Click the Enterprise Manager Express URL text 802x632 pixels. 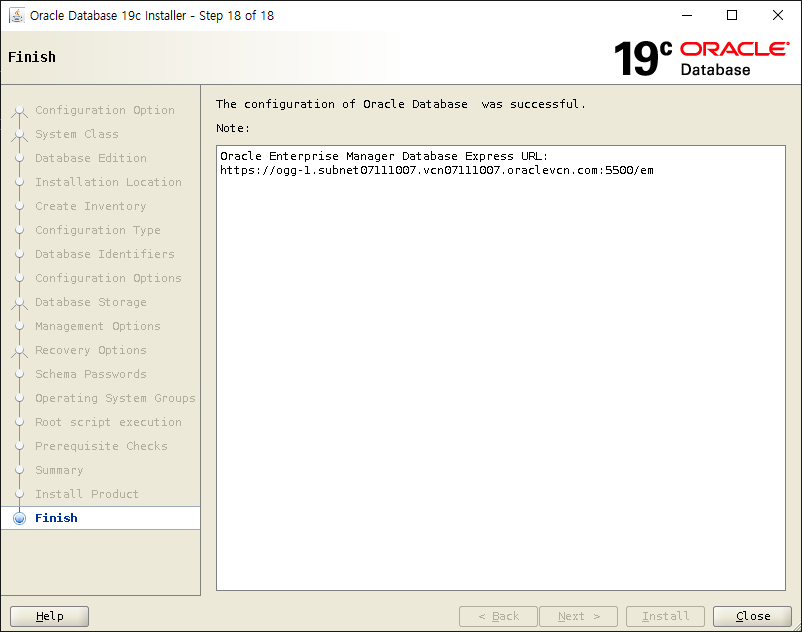436,170
